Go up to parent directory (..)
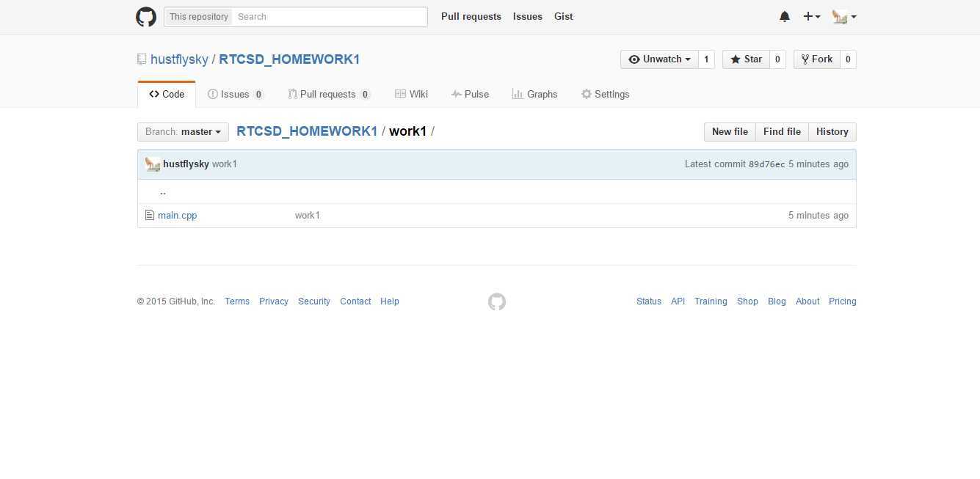The image size is (980, 479). 163,192
